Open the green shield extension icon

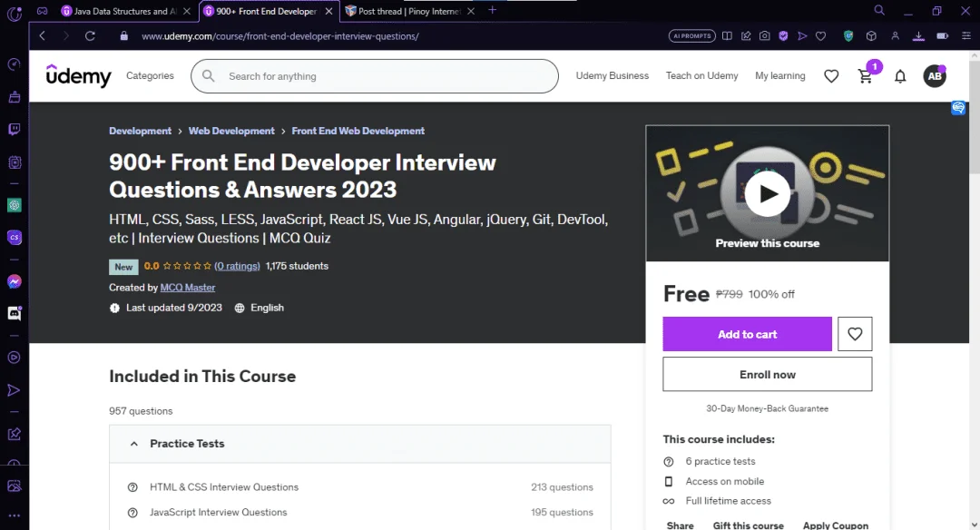(x=848, y=36)
